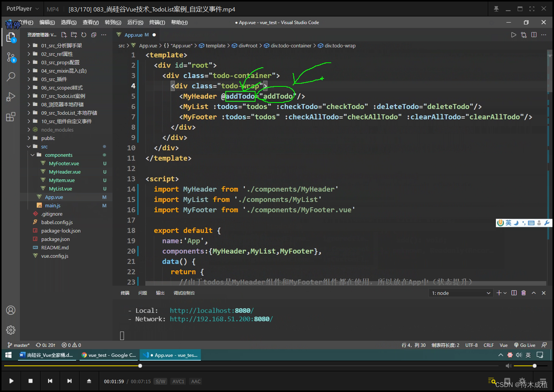Open the editor changes compare icon

click(524, 35)
